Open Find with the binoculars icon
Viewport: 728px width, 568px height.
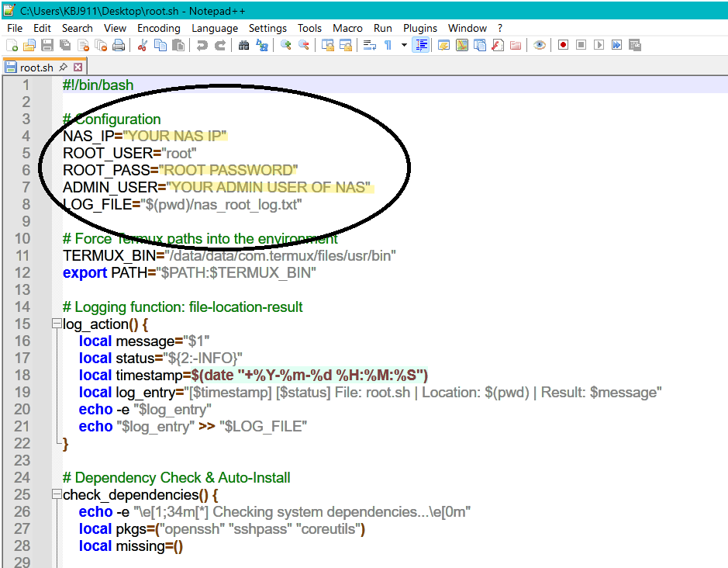point(243,46)
